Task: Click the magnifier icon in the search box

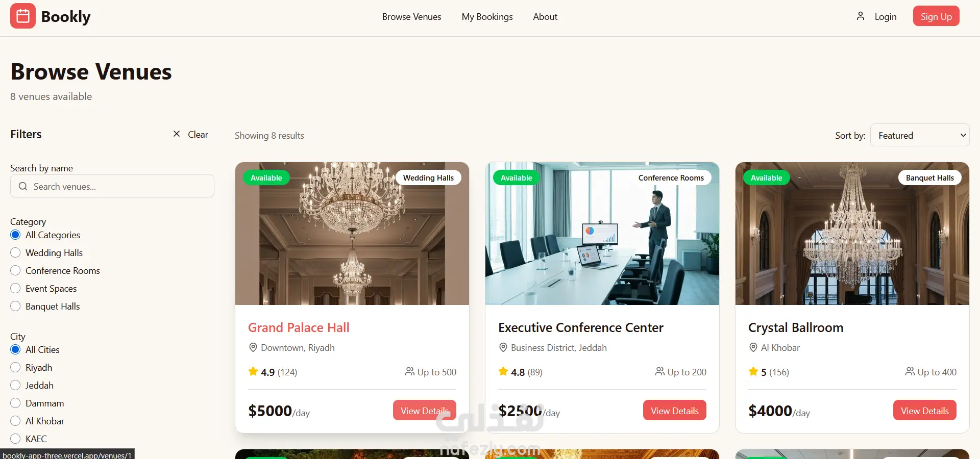Action: click(x=23, y=187)
